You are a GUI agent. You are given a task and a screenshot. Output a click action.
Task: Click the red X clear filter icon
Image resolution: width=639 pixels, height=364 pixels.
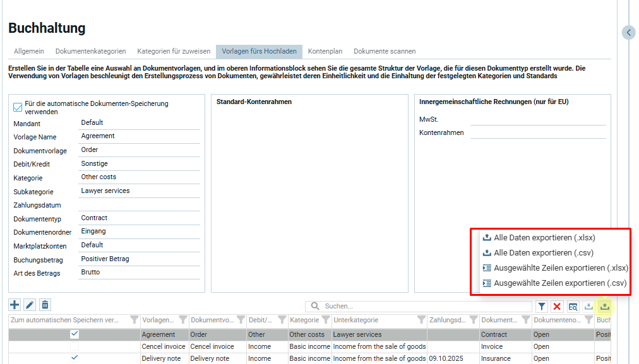[x=557, y=307]
